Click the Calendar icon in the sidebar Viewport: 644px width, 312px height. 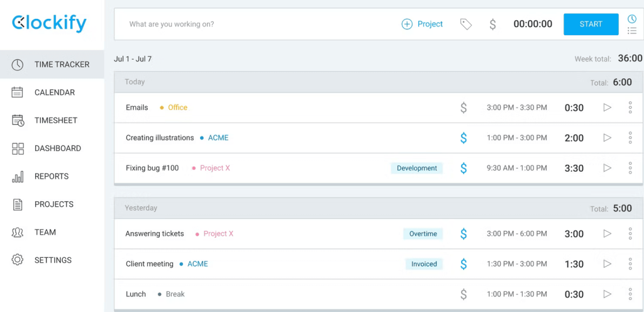pos(17,92)
